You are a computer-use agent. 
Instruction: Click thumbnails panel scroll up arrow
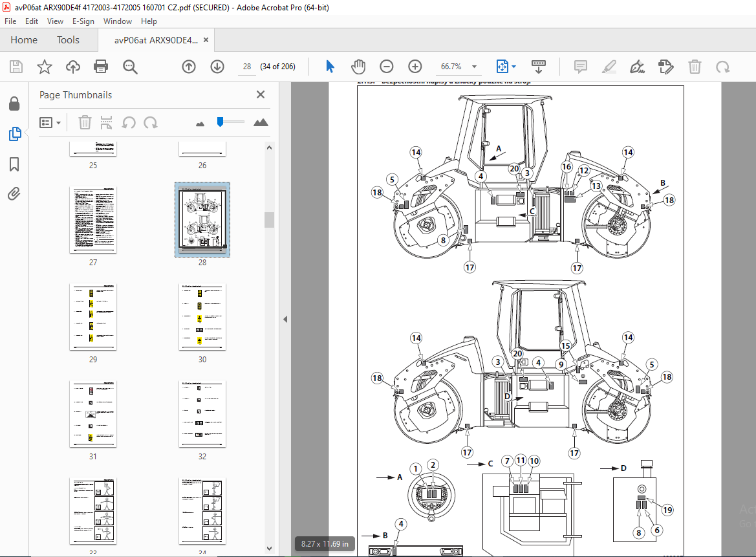coord(269,147)
